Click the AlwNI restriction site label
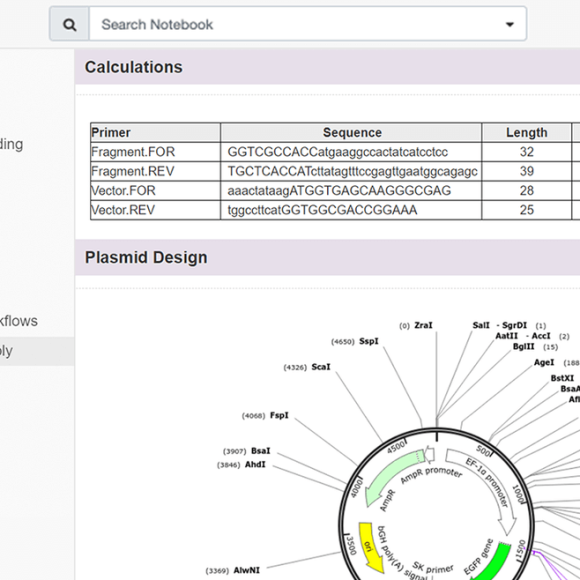Image resolution: width=580 pixels, height=580 pixels. (x=246, y=570)
